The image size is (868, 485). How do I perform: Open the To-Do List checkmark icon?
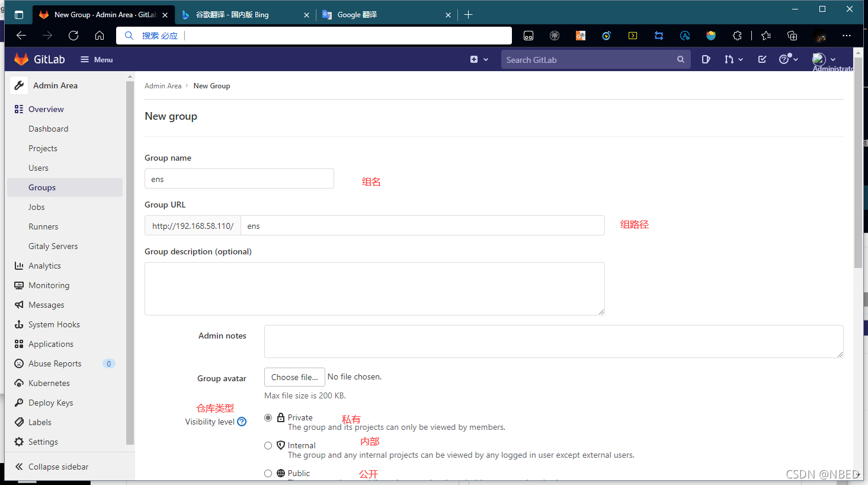click(762, 59)
